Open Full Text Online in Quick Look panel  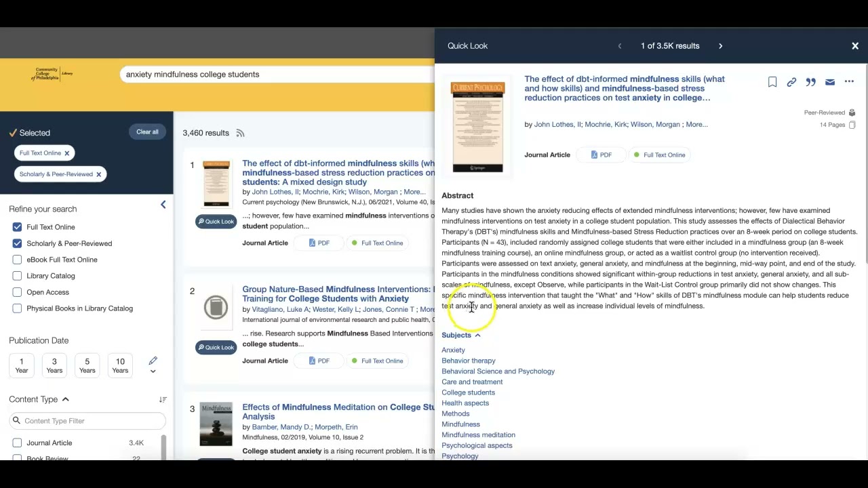tap(659, 155)
